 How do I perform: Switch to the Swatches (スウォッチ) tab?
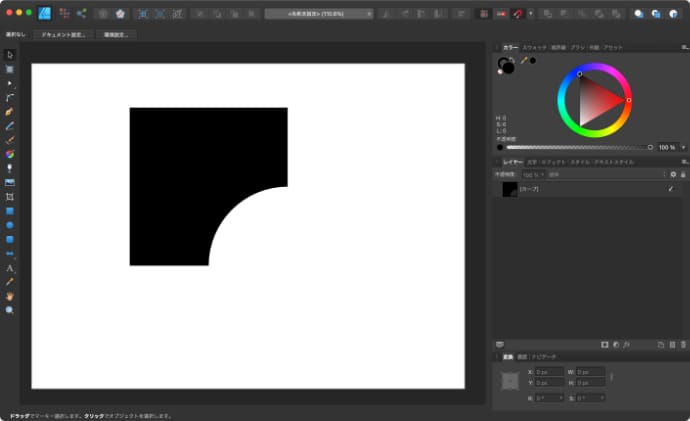[534, 47]
